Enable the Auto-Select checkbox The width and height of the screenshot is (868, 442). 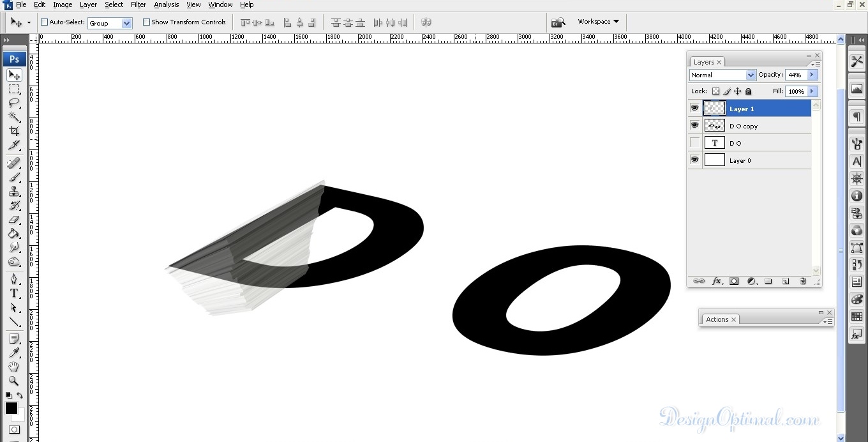click(45, 22)
